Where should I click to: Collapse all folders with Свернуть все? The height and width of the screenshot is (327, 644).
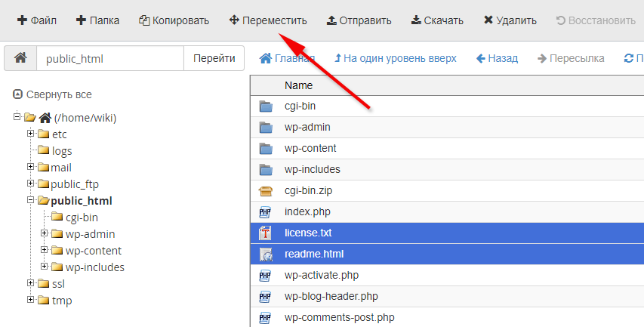(52, 94)
